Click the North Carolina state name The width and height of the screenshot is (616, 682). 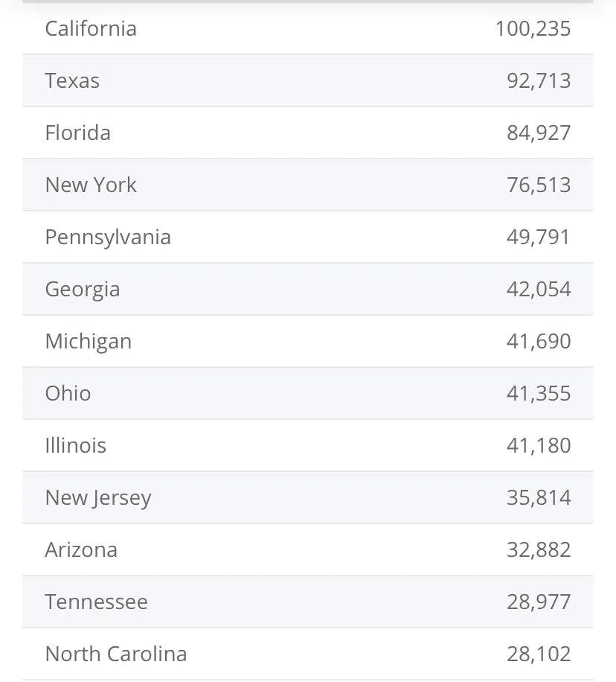pos(116,654)
